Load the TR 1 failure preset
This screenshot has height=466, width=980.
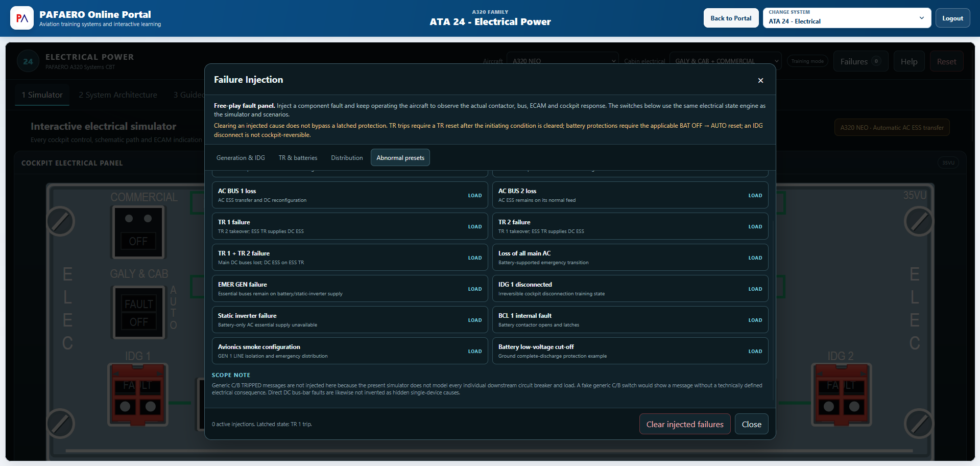coord(475,227)
